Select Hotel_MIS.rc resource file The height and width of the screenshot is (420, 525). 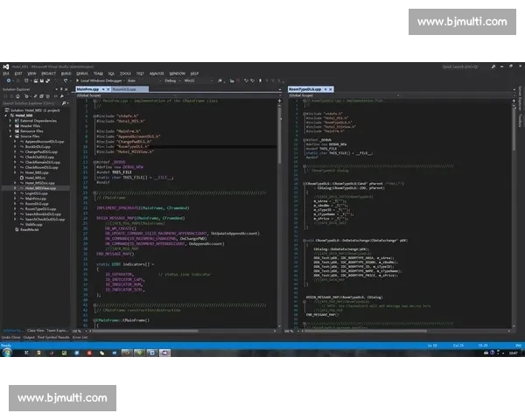[35, 178]
